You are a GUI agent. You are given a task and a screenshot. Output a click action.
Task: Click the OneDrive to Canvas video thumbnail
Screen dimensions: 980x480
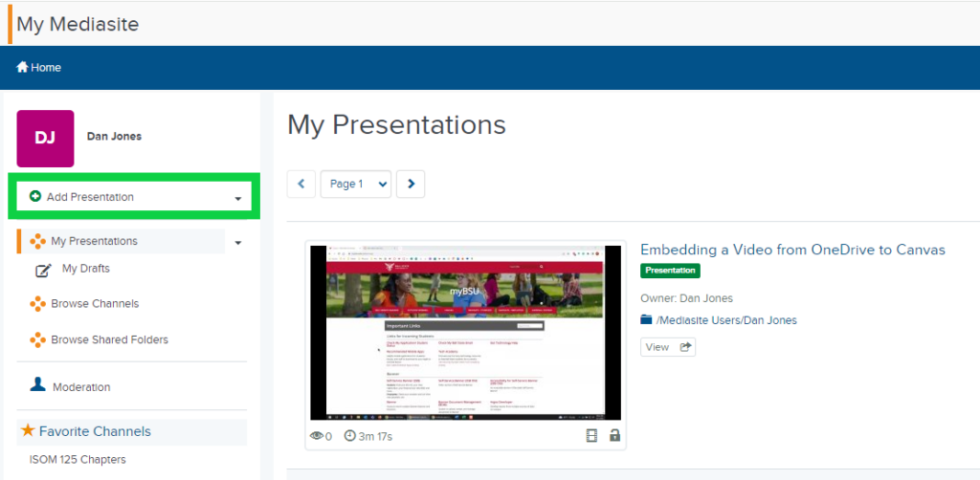coord(466,333)
